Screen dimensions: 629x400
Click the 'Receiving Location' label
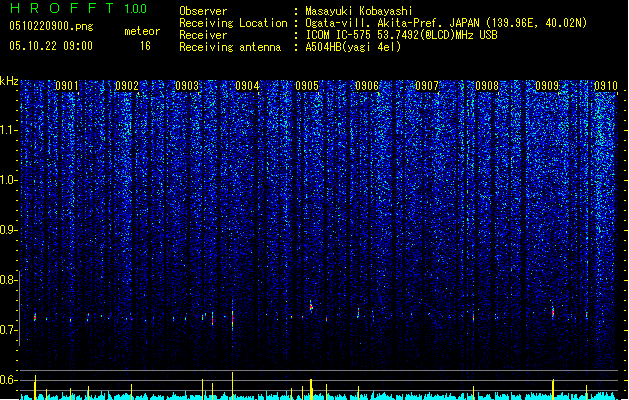233,23
